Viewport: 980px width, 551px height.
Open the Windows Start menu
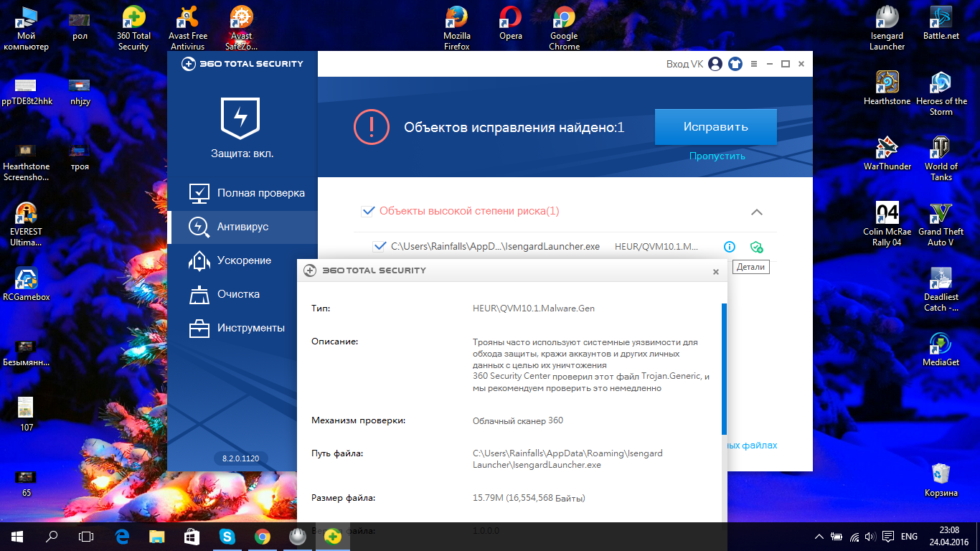(17, 537)
